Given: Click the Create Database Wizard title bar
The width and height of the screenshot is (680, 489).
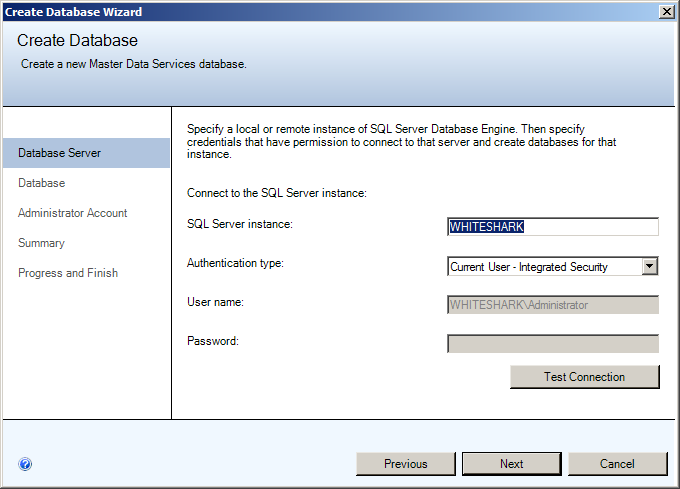Looking at the screenshot, I should (300, 11).
